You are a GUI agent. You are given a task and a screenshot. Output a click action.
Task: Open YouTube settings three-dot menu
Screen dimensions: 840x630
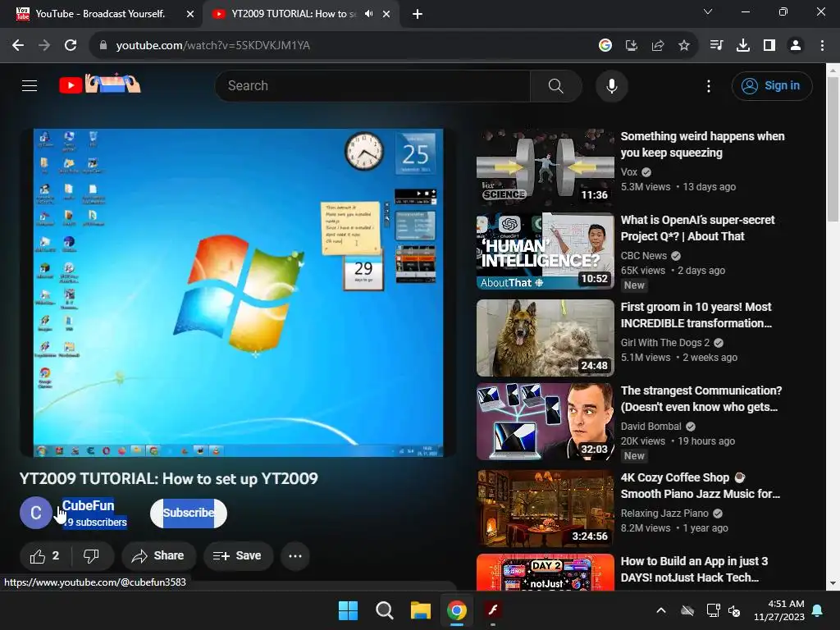click(x=709, y=85)
